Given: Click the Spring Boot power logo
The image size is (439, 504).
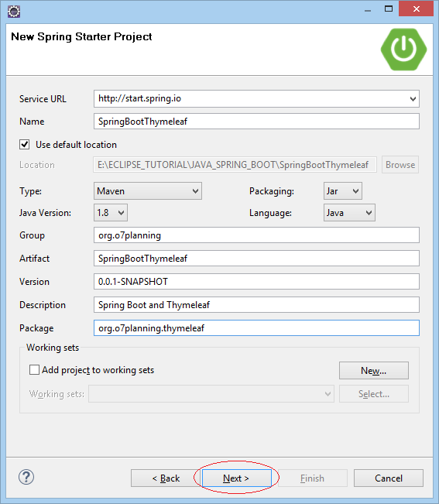Looking at the screenshot, I should coord(403,50).
